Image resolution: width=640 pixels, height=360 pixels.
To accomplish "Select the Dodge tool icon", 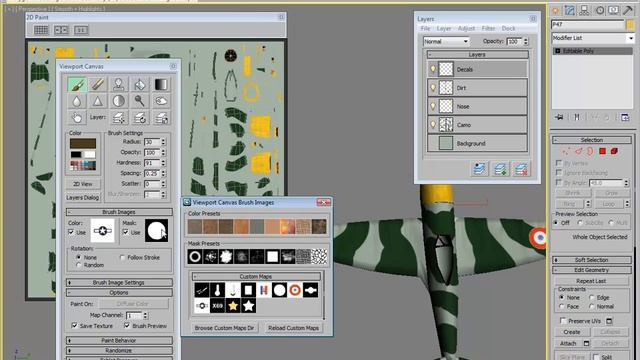I will (x=140, y=101).
